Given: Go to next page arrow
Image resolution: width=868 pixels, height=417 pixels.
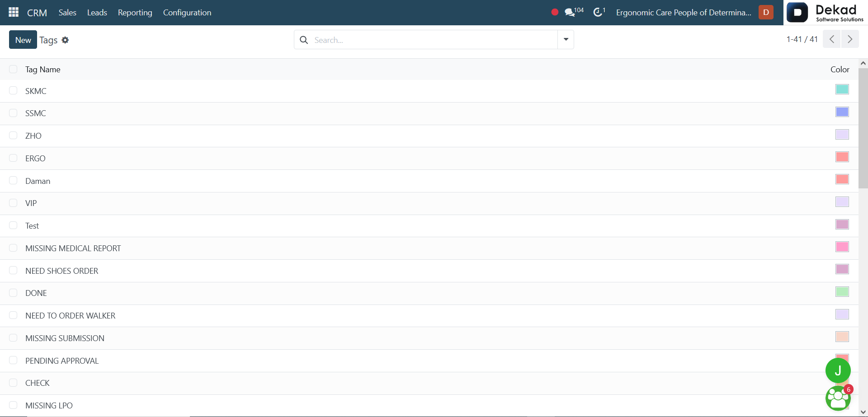Looking at the screenshot, I should point(850,39).
